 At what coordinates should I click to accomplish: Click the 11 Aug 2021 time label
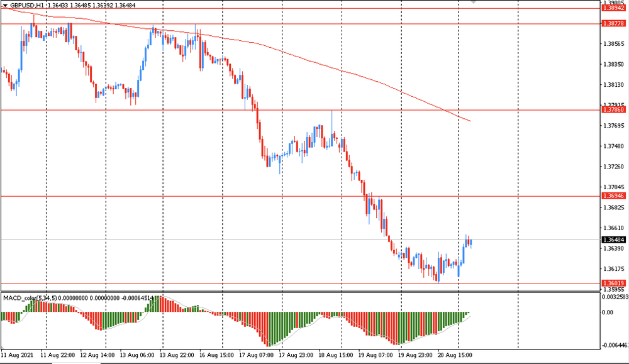point(17,355)
